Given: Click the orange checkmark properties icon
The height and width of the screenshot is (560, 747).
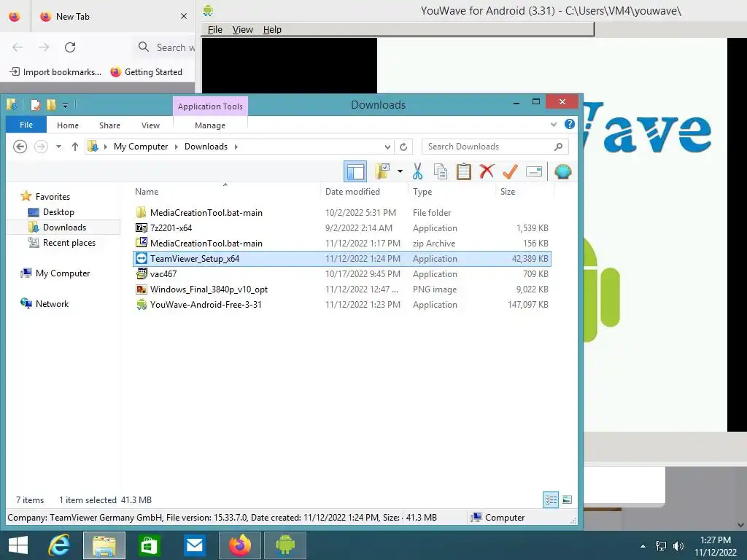Looking at the screenshot, I should pos(510,171).
